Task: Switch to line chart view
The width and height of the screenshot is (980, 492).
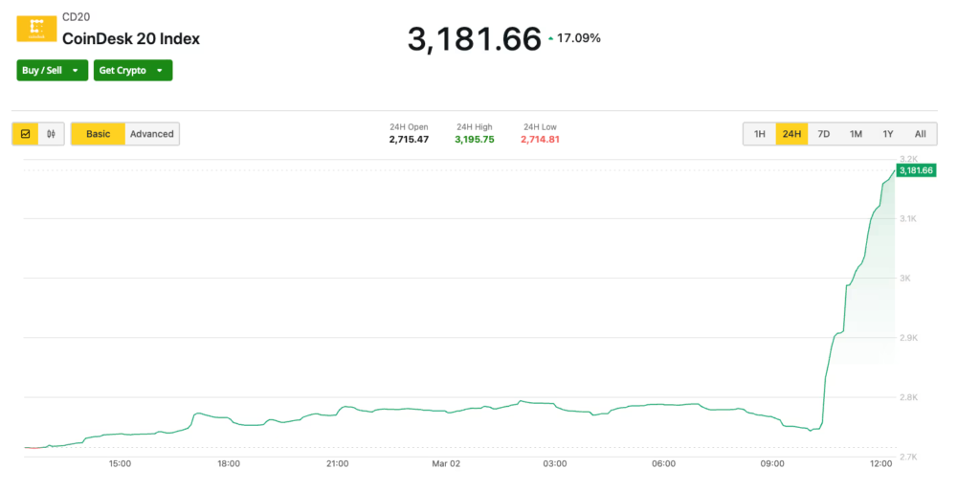Action: (x=26, y=134)
